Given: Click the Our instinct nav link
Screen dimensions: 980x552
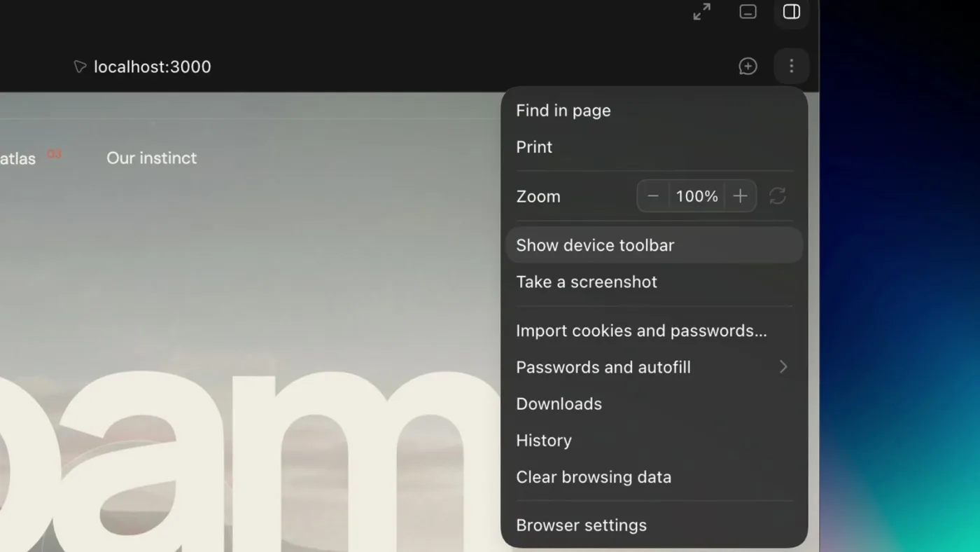Looking at the screenshot, I should (x=151, y=158).
